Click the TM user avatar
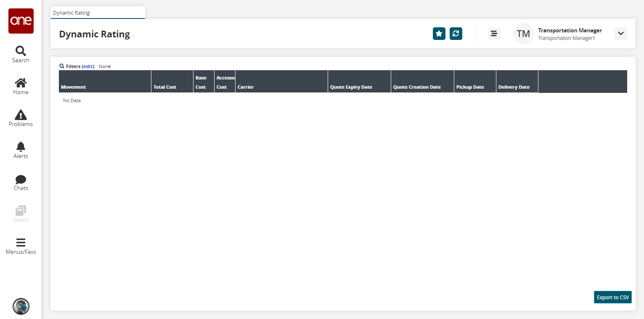Viewport: 644px width, 319px height. point(523,34)
